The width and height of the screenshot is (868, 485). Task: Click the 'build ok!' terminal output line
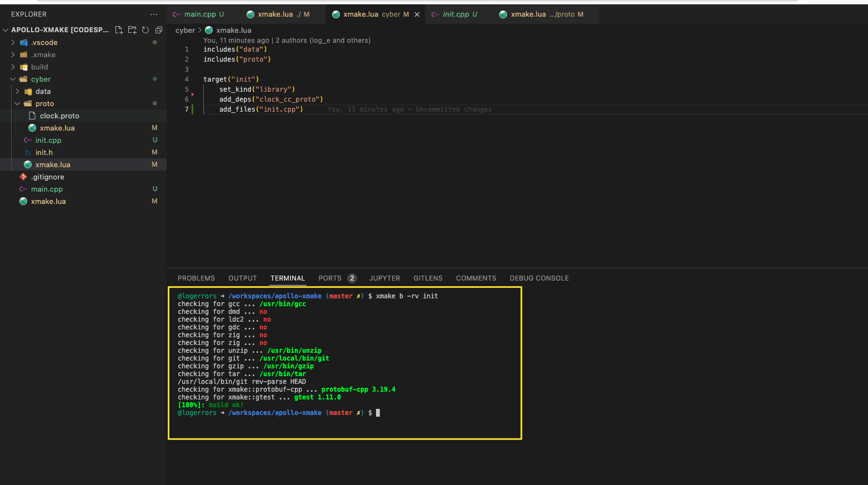click(x=210, y=405)
